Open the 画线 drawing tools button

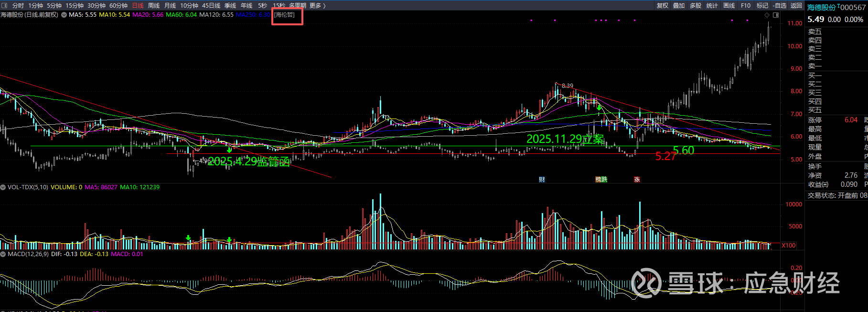coord(729,5)
